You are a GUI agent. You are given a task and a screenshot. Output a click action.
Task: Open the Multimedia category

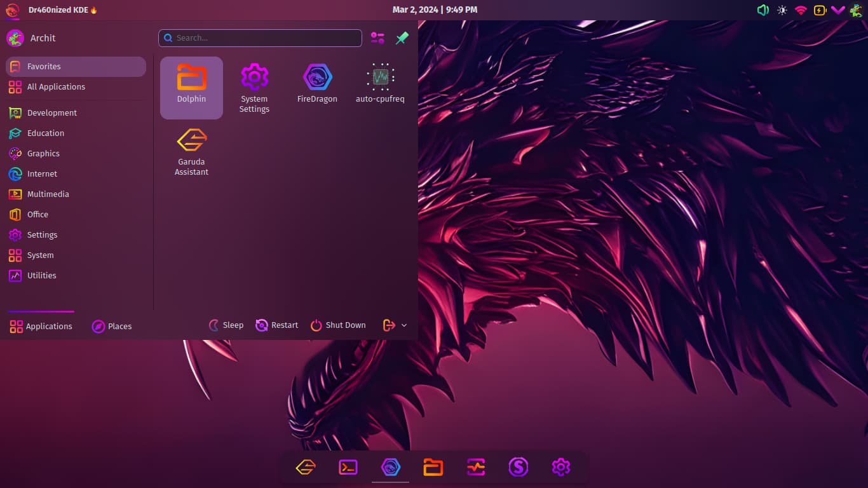point(76,194)
